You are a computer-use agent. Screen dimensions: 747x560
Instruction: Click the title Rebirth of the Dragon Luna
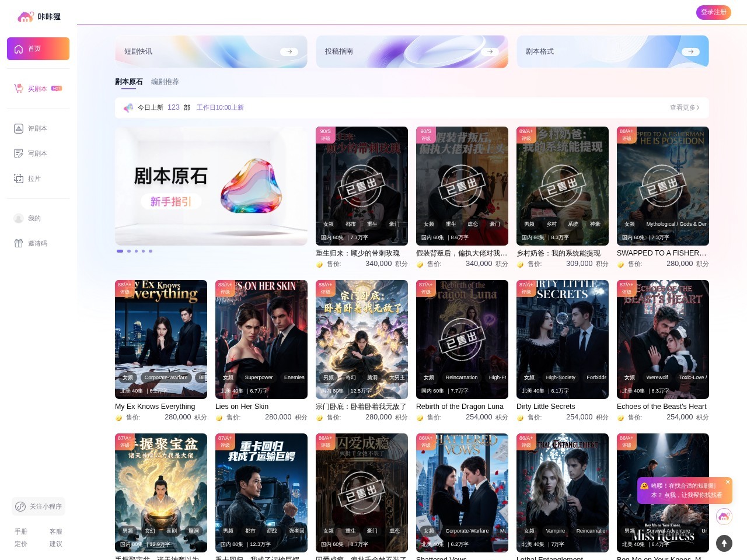coord(460,407)
